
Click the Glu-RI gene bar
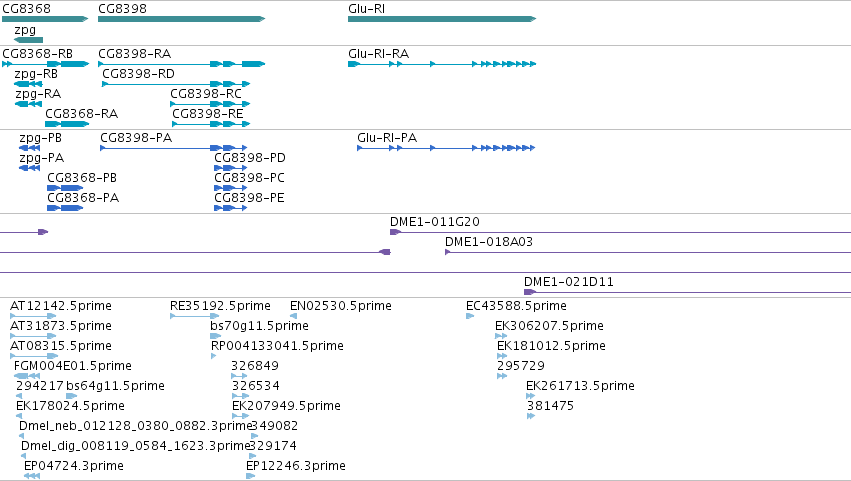click(442, 19)
